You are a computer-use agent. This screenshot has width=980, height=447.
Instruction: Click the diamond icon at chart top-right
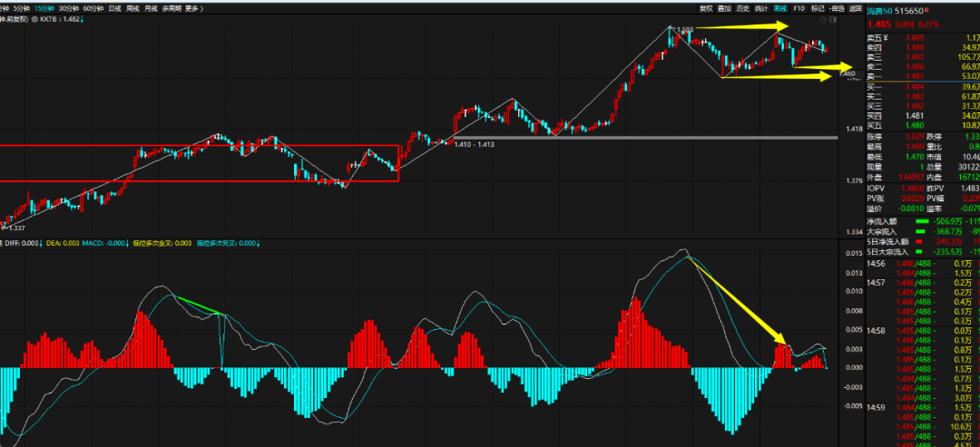[x=822, y=19]
